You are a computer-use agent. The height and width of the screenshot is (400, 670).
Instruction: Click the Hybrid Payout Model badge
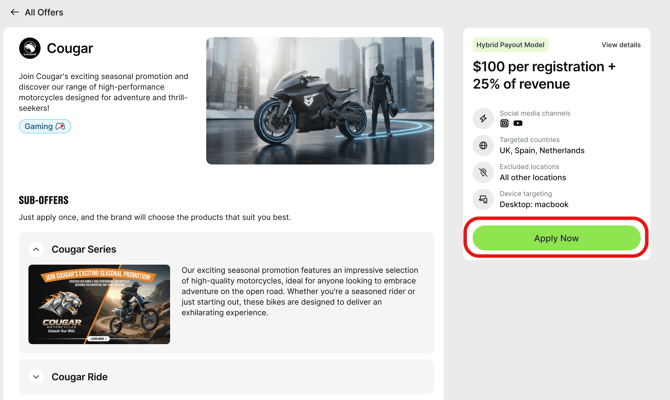[511, 45]
